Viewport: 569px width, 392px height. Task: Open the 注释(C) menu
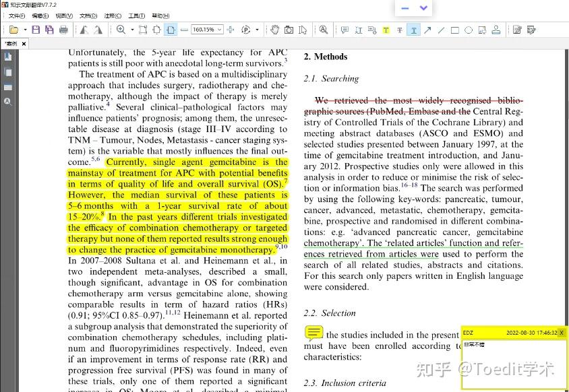click(111, 15)
